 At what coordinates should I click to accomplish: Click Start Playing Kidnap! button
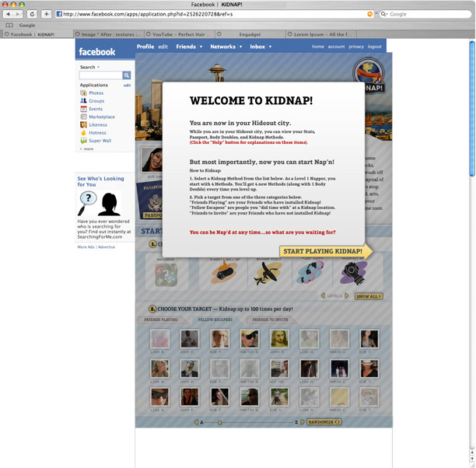click(325, 251)
